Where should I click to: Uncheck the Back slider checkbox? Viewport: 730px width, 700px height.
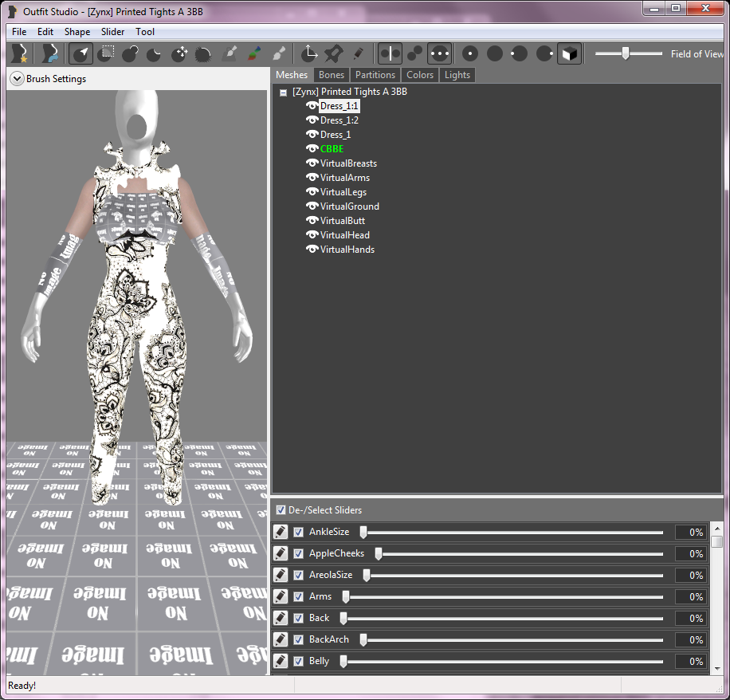[x=298, y=618]
